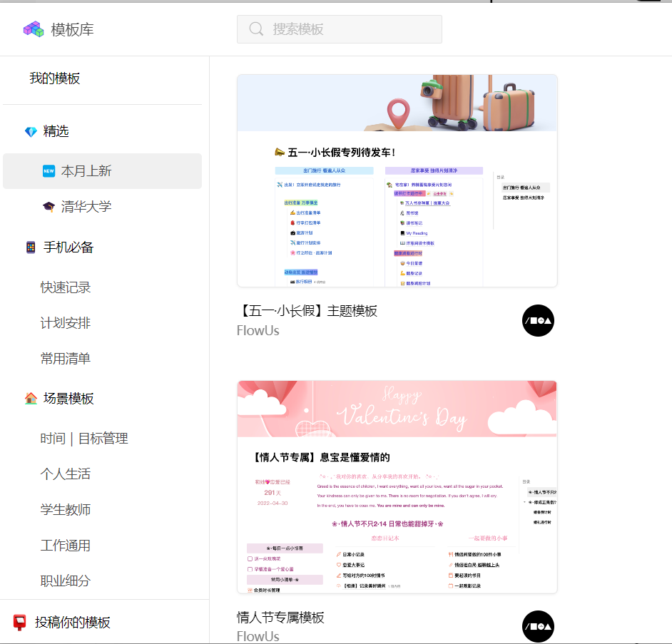Screen dimensions: 672x644
Task: Click the graduation cap icon beside 清华大学
Action: [x=49, y=207]
